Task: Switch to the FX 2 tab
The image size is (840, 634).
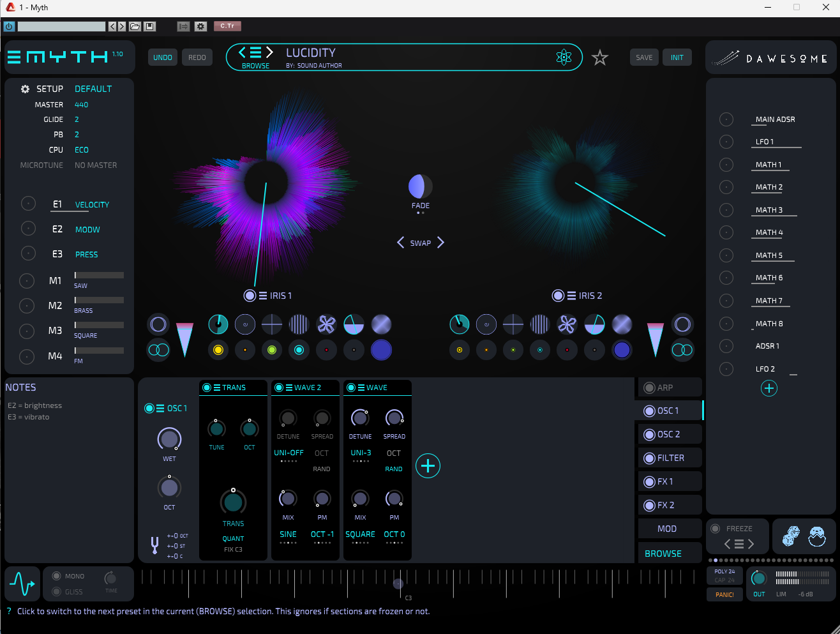Action: (x=670, y=505)
